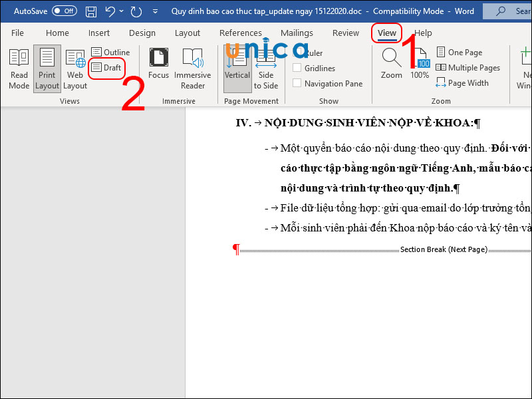
Task: Open the Zoom dialog magnifier
Action: click(x=391, y=64)
